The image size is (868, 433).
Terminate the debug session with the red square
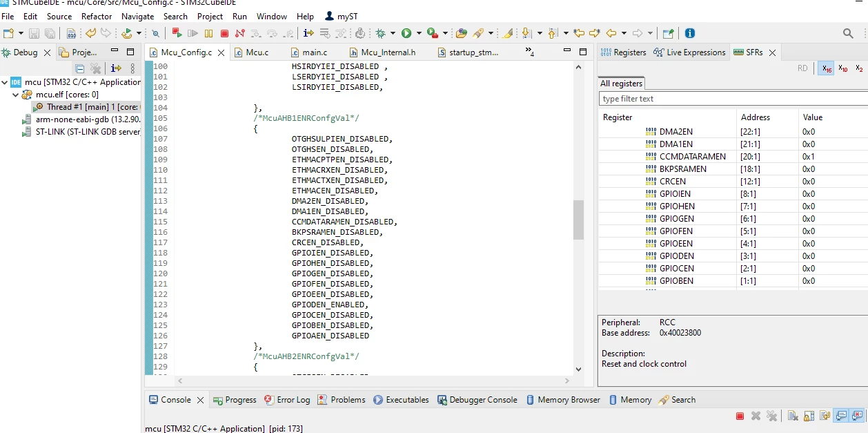pyautogui.click(x=224, y=33)
